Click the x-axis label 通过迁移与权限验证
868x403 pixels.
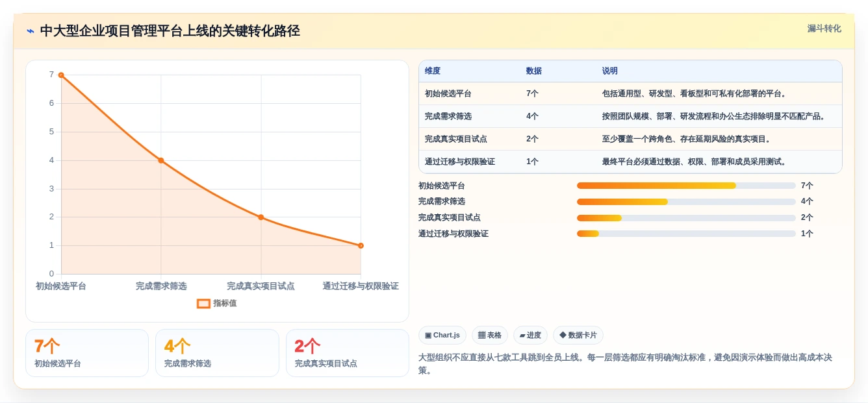[361, 286]
